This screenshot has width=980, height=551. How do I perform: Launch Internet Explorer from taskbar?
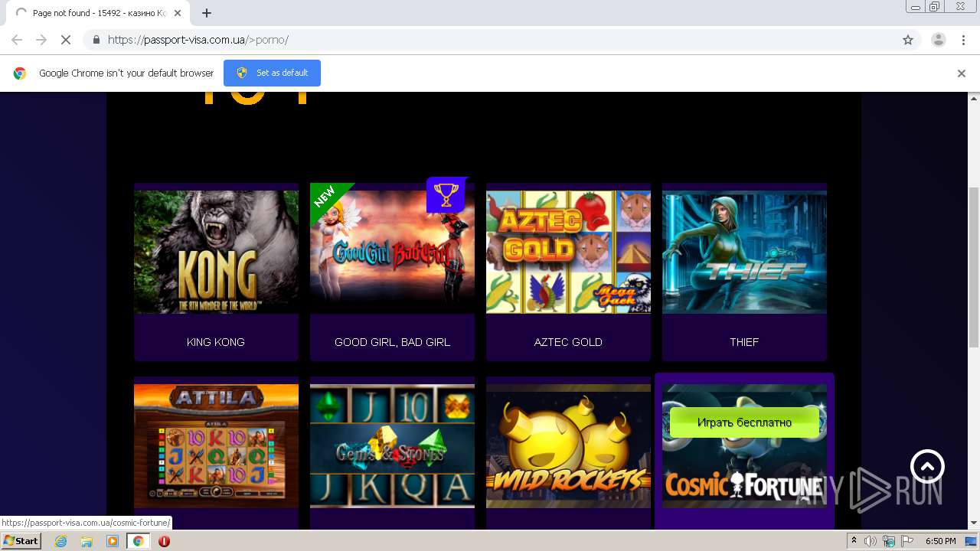click(x=60, y=541)
